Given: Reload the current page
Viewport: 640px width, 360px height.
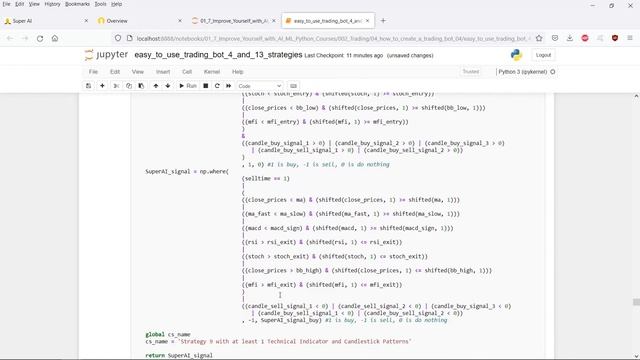Looking at the screenshot, I should [x=40, y=38].
